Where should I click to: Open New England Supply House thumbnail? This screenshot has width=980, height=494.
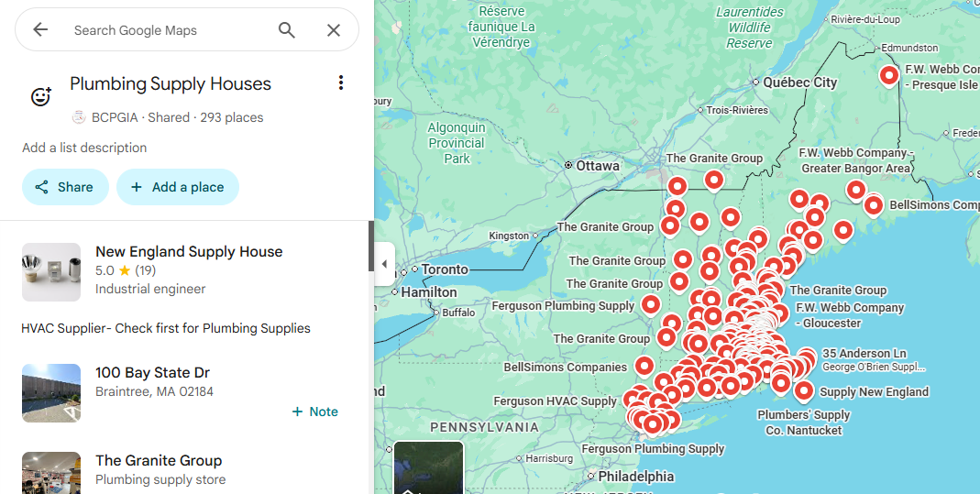[x=51, y=272]
